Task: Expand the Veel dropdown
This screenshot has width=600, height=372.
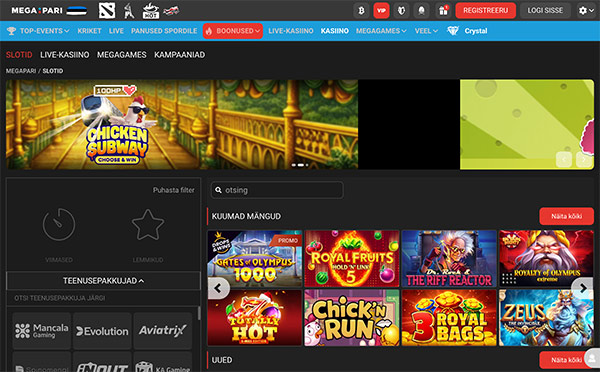Action: coord(426,31)
